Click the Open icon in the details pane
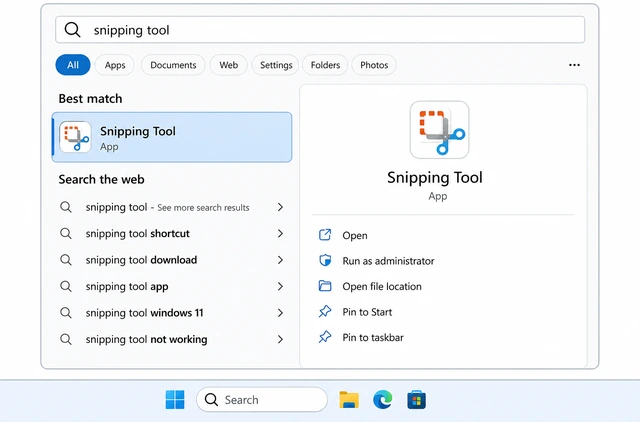Image resolution: width=640 pixels, height=422 pixels. (x=325, y=235)
